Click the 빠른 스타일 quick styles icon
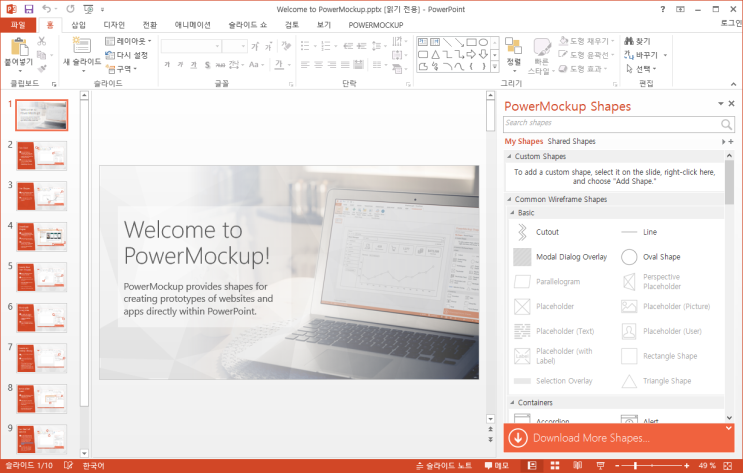Screen dimensions: 743x473 point(542,47)
